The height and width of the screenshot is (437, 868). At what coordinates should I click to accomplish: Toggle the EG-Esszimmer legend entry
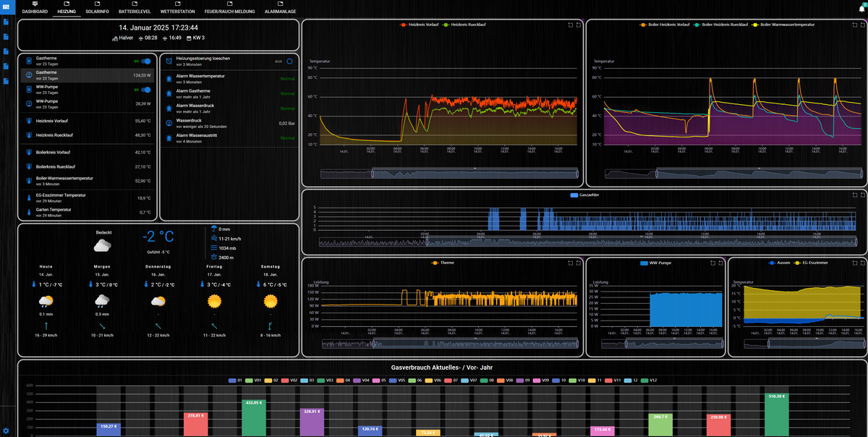812,263
